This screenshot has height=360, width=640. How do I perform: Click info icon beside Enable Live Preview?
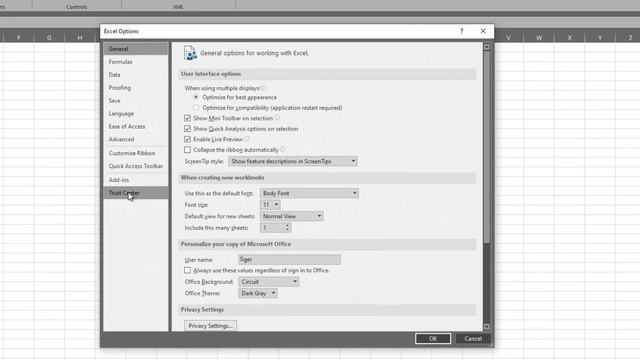point(247,139)
